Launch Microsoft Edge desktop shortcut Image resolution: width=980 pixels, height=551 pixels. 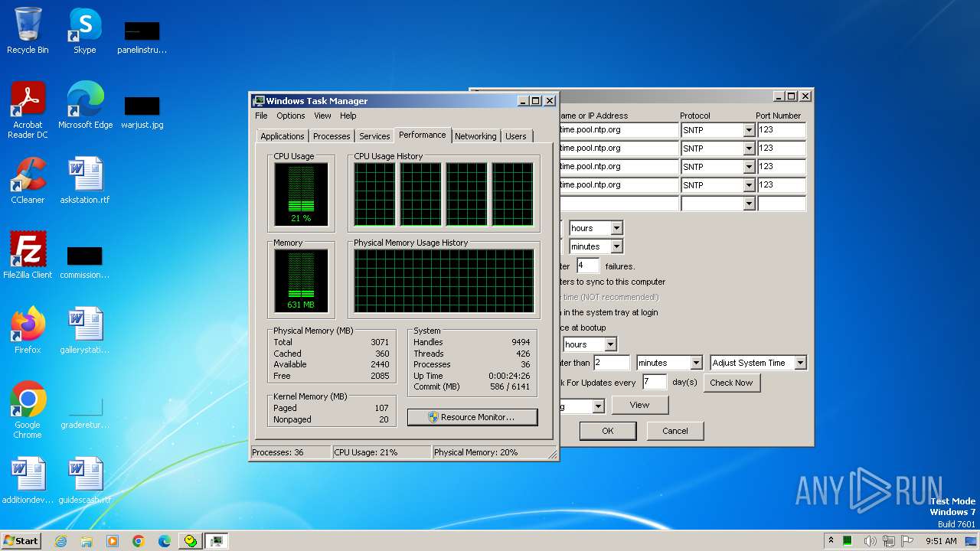85,106
